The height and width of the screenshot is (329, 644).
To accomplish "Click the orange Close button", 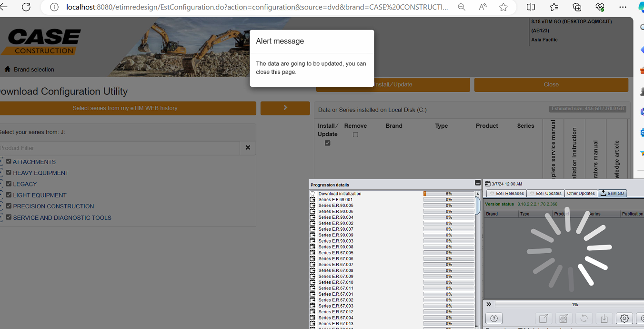I will 551,84.
